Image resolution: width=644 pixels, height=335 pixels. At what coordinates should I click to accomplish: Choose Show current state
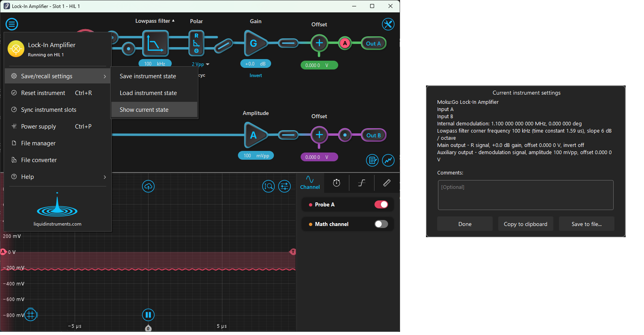(x=155, y=110)
